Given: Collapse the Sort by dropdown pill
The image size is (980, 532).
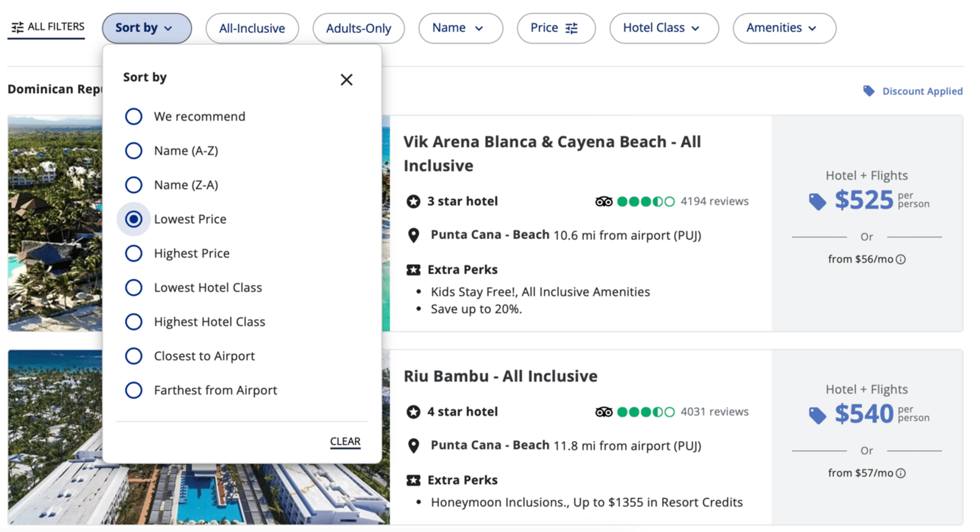Looking at the screenshot, I should point(146,28).
